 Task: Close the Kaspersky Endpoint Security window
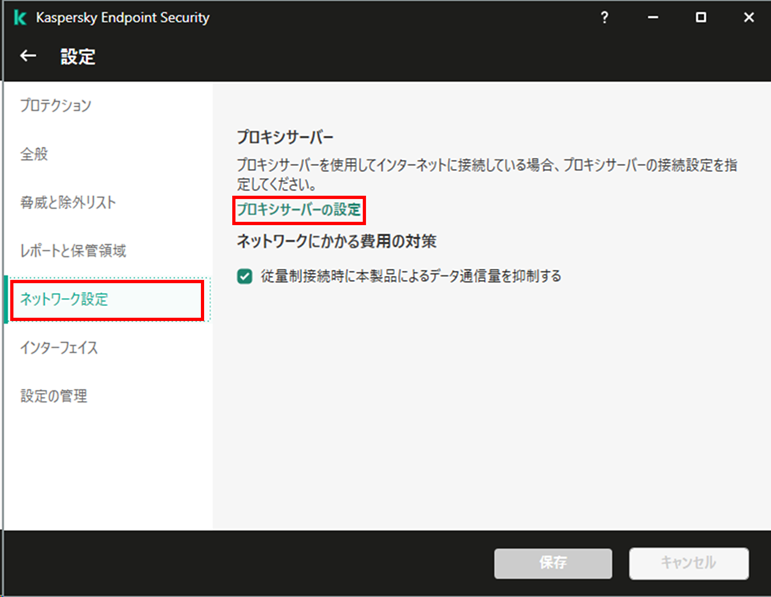(x=748, y=18)
